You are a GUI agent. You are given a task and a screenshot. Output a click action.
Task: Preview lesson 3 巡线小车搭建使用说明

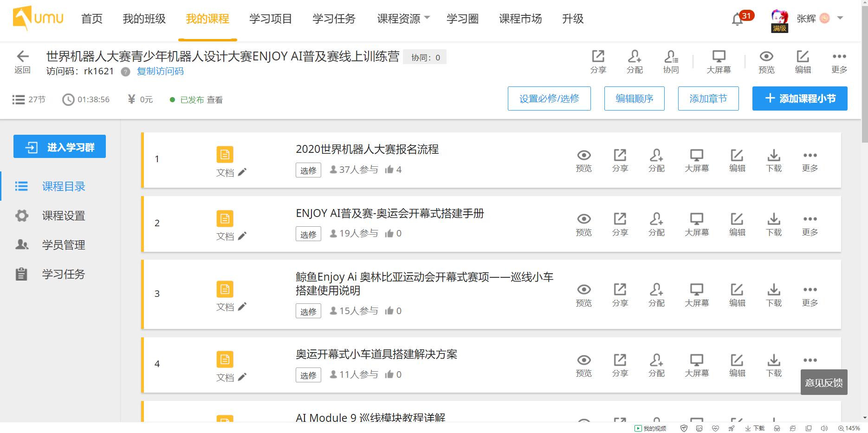pyautogui.click(x=584, y=295)
